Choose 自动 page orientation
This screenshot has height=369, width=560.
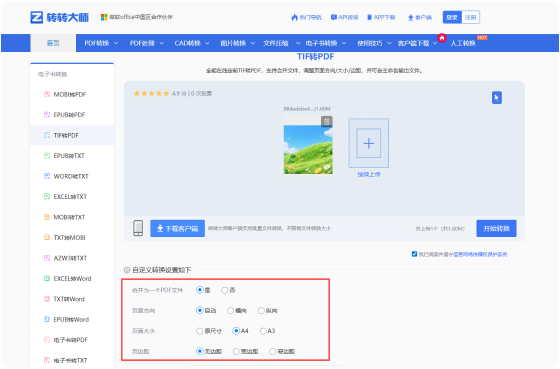(x=200, y=310)
